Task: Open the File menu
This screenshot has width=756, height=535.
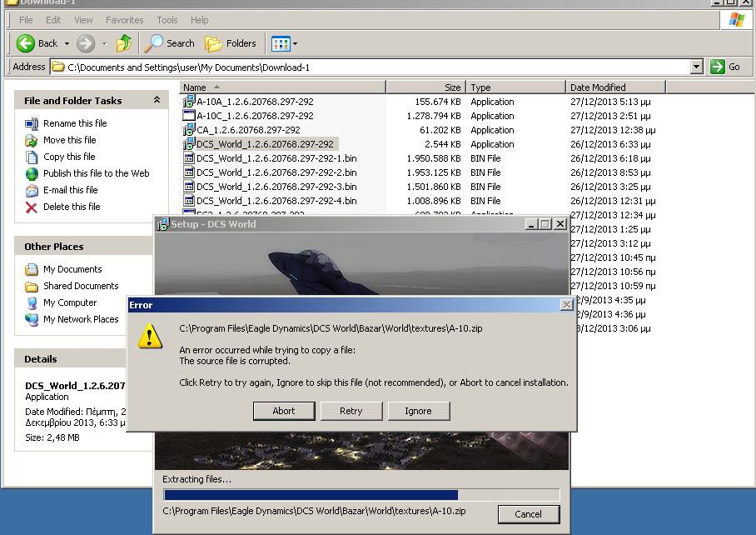Action: click(x=26, y=20)
